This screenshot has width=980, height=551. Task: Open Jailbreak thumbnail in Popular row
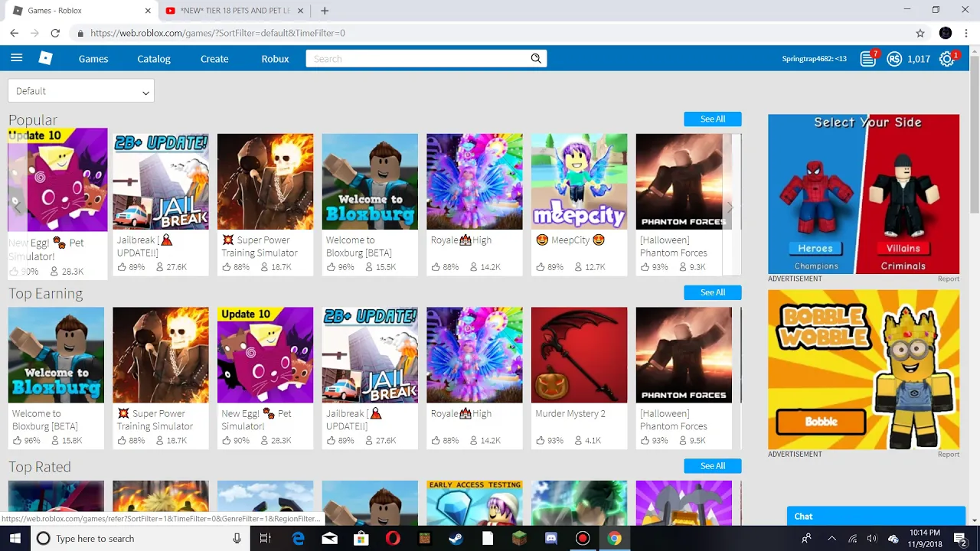click(161, 182)
